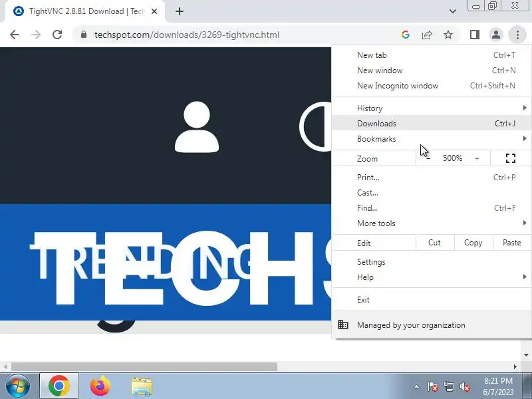Open the profile avatar button
Image resolution: width=532 pixels, height=399 pixels.
(496, 35)
